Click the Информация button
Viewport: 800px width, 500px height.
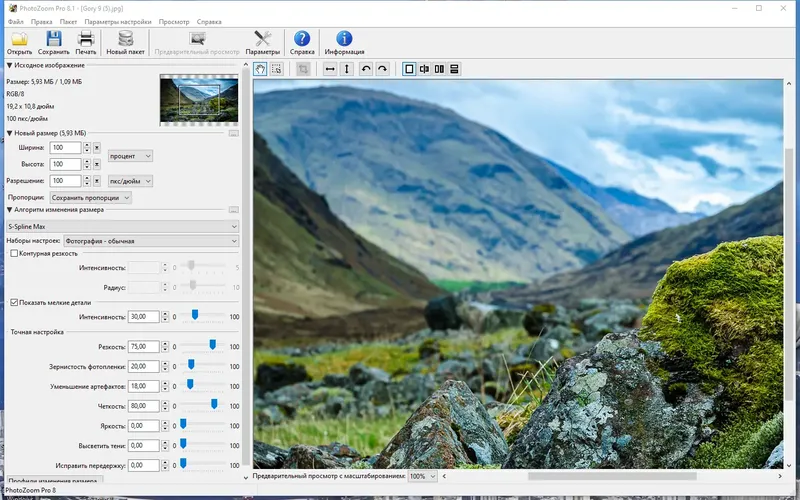344,40
